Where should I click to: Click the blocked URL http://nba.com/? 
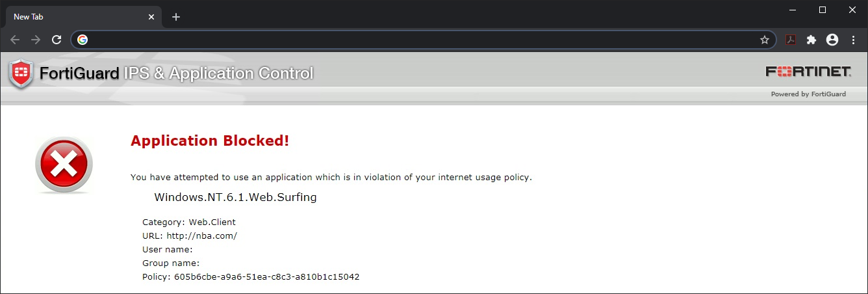pos(201,235)
